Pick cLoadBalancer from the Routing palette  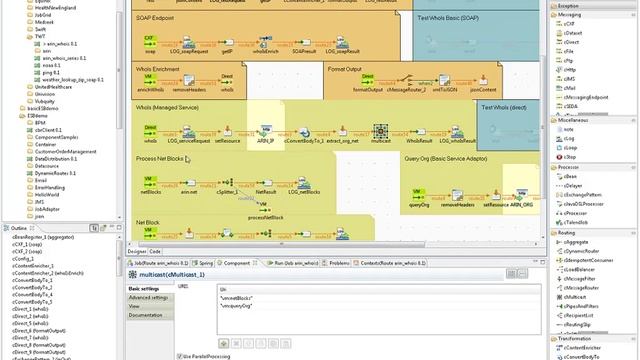tap(578, 269)
